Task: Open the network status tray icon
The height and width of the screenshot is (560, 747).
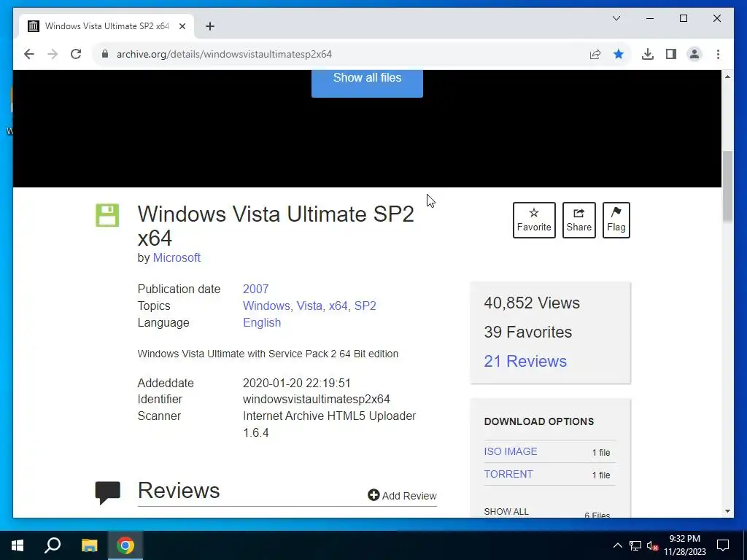Action: click(x=635, y=545)
